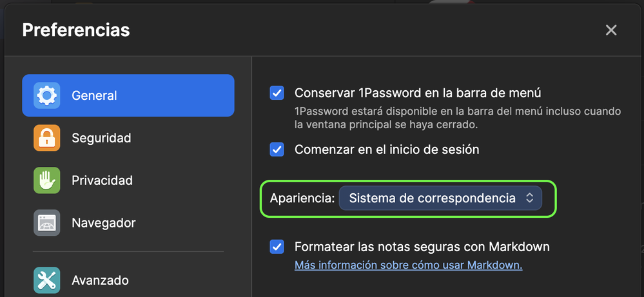Click the Seguridad padlock icon
This screenshot has width=644, height=297.
point(47,138)
